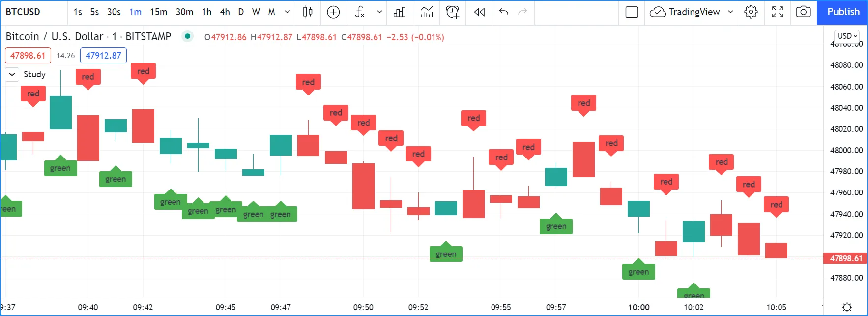The height and width of the screenshot is (316, 868).
Task: Toggle the green market status indicator
Action: point(187,36)
